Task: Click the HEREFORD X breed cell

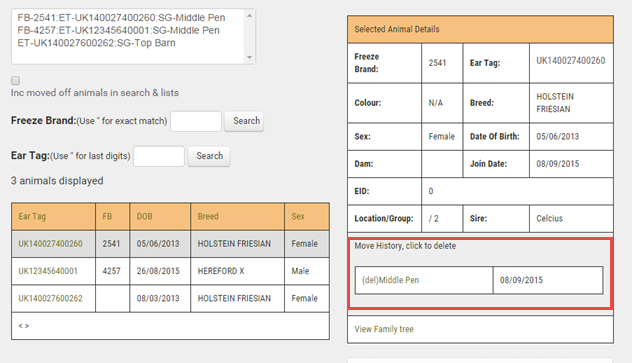Action: click(221, 271)
